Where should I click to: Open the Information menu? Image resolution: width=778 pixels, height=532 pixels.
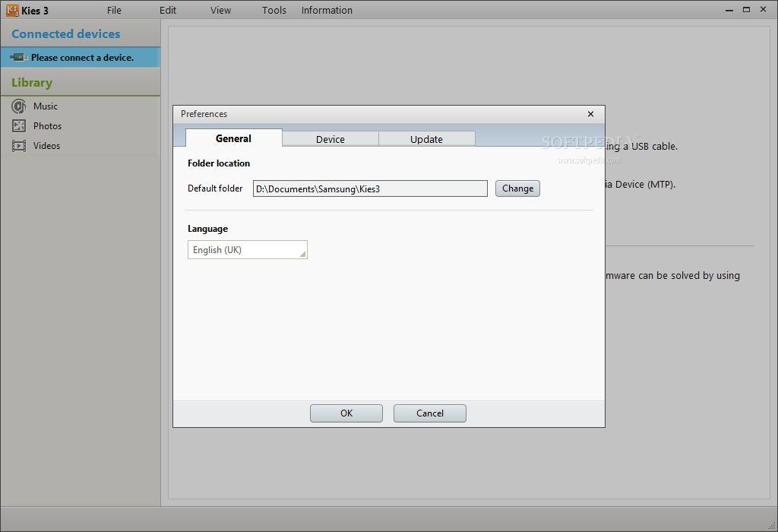tap(327, 11)
